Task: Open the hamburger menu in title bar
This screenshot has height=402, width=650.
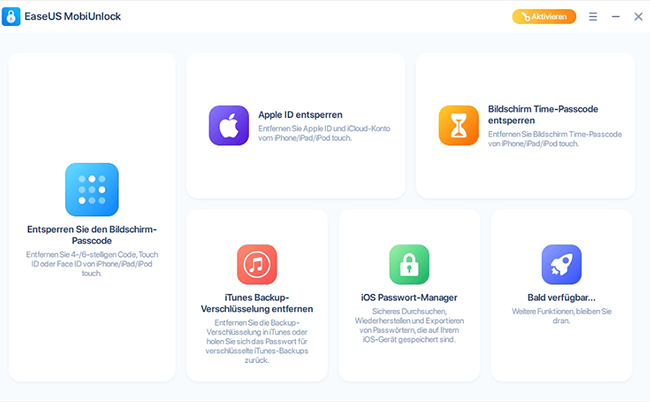Action: (x=593, y=17)
